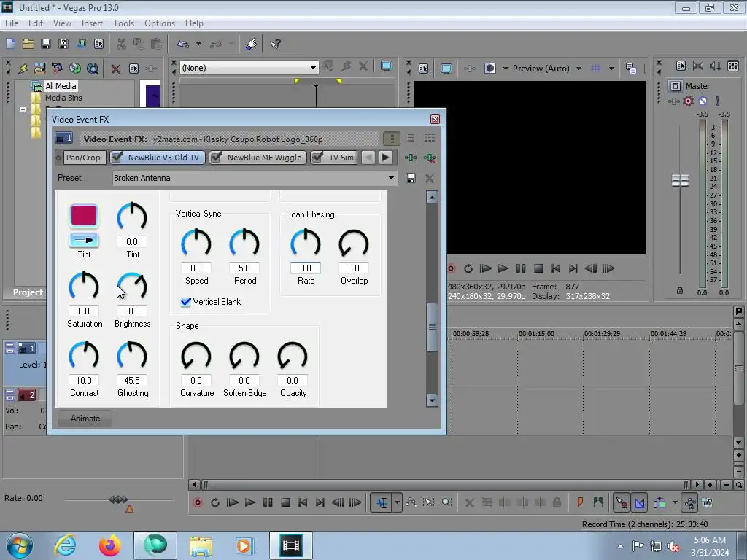Image resolution: width=747 pixels, height=560 pixels.
Task: Toggle Enable Snapping in timeline toolbar
Action: [622, 502]
